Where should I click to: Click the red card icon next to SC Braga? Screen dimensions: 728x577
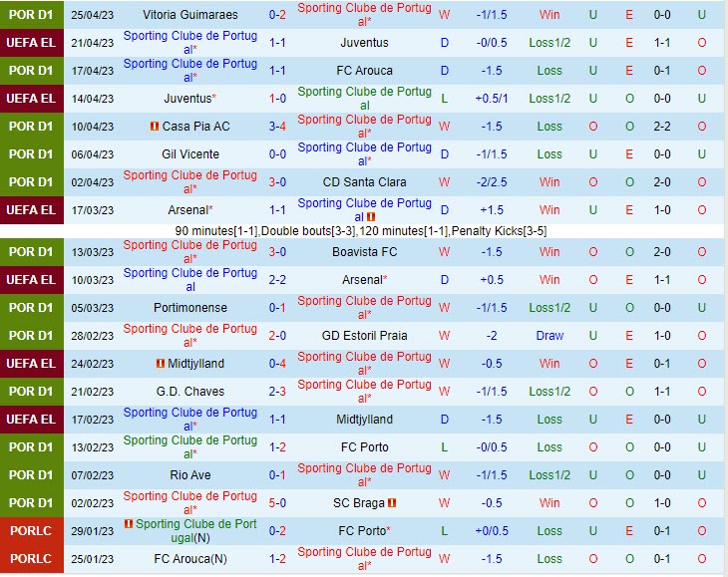(x=392, y=503)
